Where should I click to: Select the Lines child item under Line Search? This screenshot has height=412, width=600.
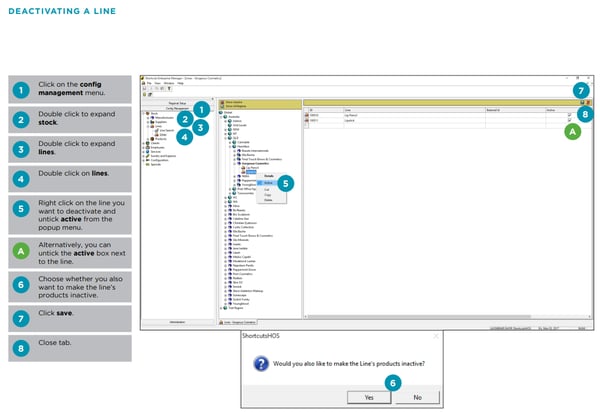161,135
